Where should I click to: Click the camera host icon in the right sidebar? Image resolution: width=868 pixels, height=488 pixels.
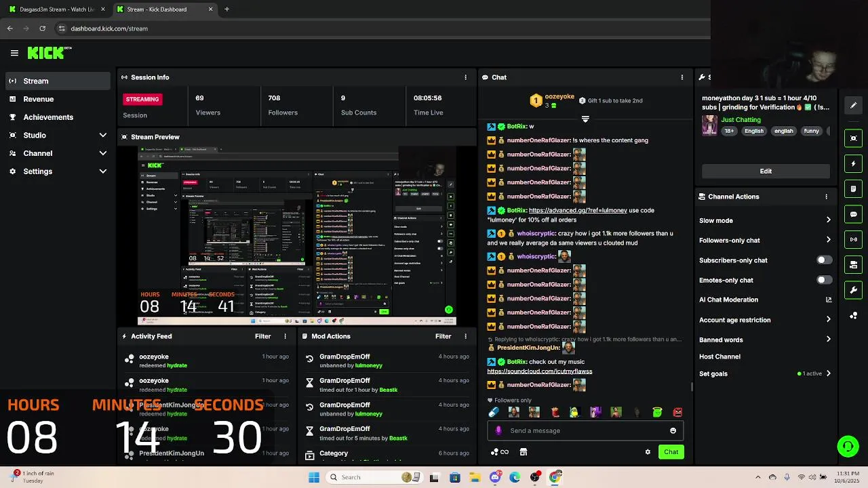point(854,265)
